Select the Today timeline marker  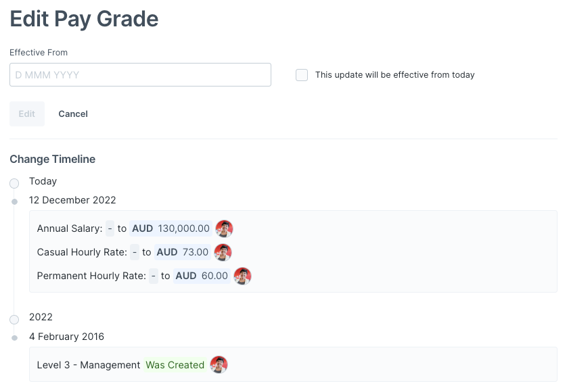[14, 183]
